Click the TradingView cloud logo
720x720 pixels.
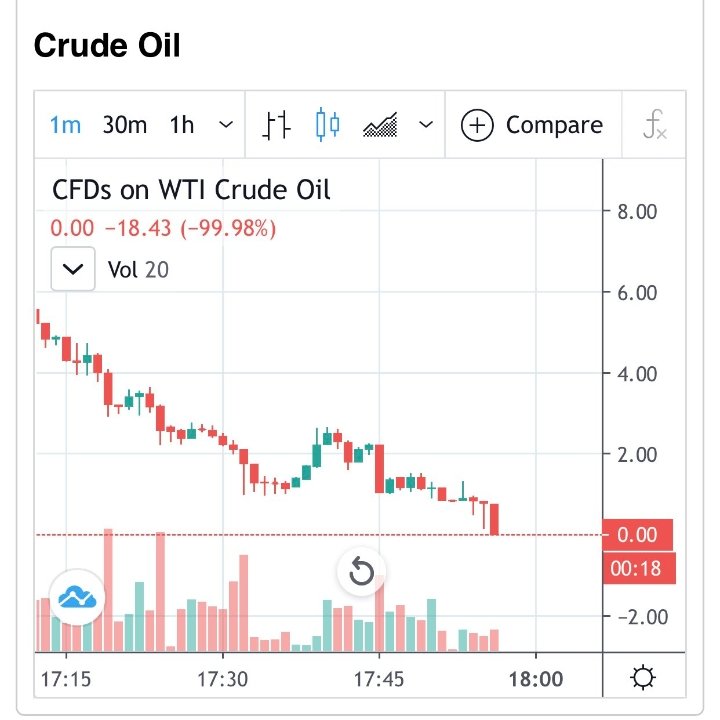click(x=76, y=598)
